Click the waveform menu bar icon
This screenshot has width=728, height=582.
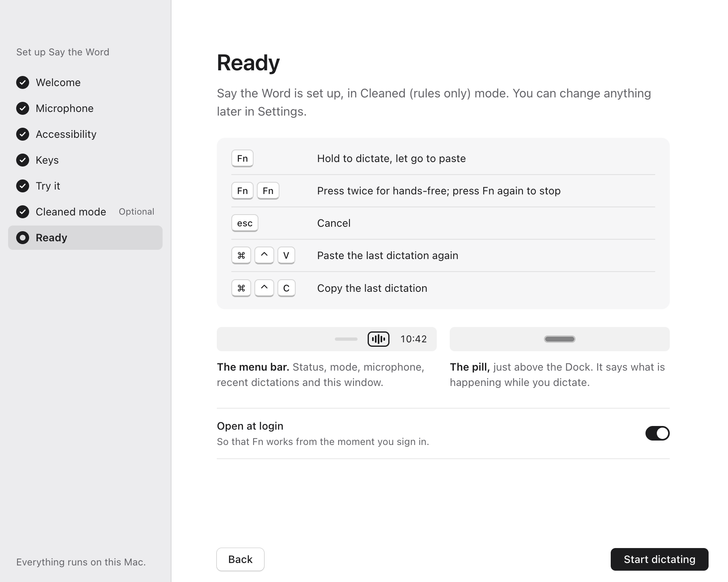coord(379,339)
